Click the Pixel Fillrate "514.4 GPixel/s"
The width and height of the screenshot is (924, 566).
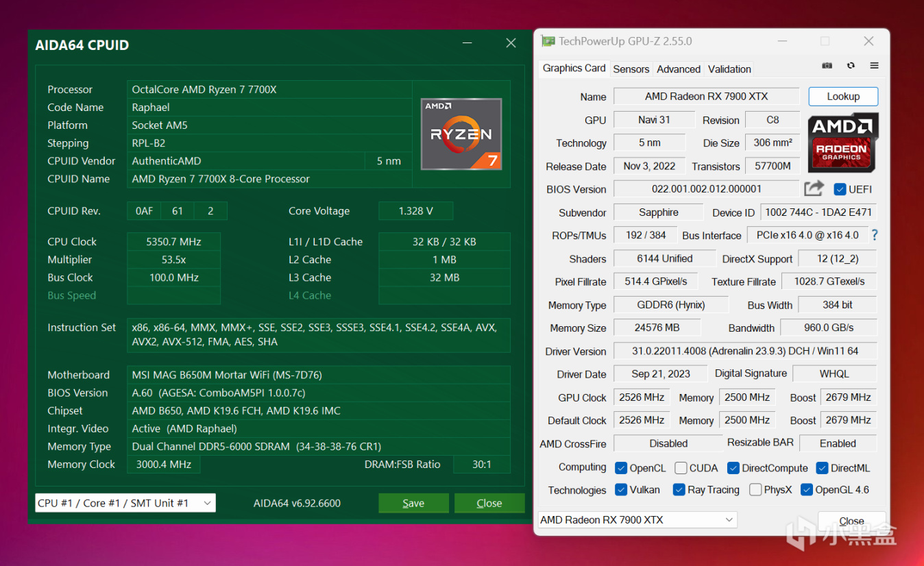click(x=655, y=282)
